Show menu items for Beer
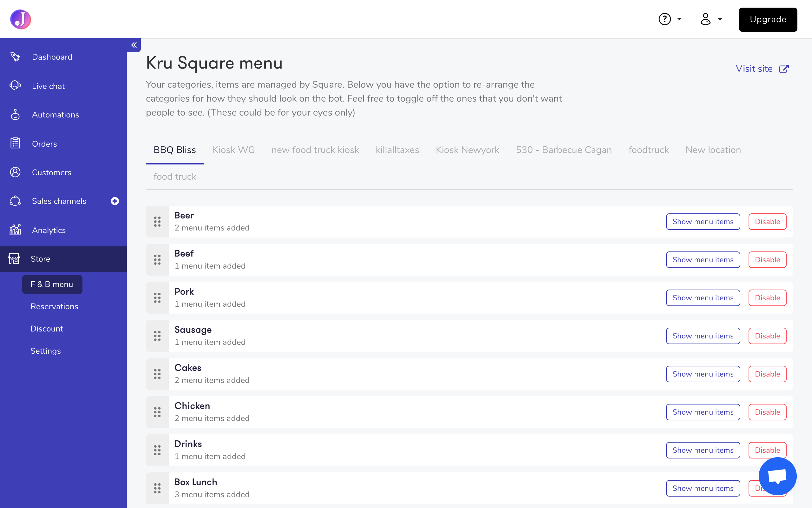Viewport: 812px width, 508px height. click(703, 222)
